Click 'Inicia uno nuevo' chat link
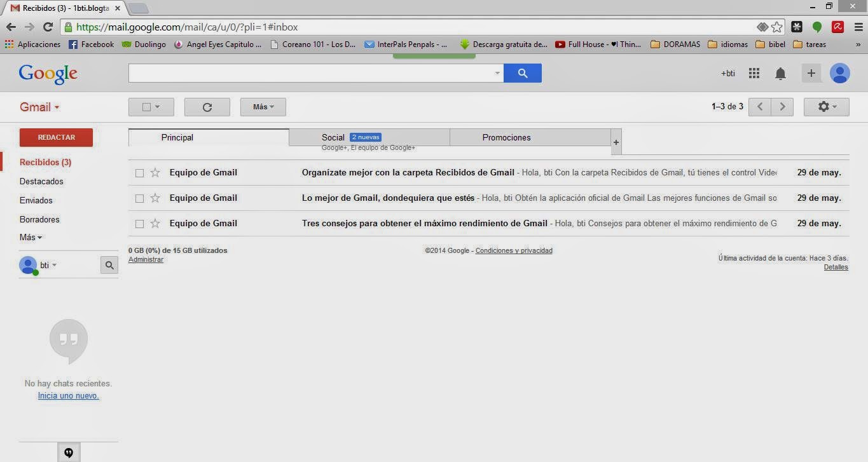The width and height of the screenshot is (868, 462). click(68, 395)
